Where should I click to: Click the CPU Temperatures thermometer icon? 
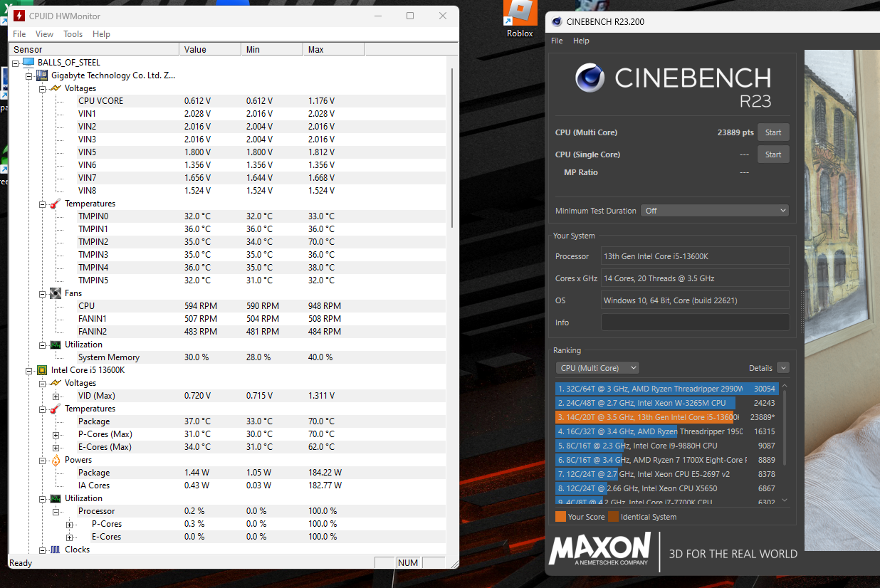click(55, 409)
